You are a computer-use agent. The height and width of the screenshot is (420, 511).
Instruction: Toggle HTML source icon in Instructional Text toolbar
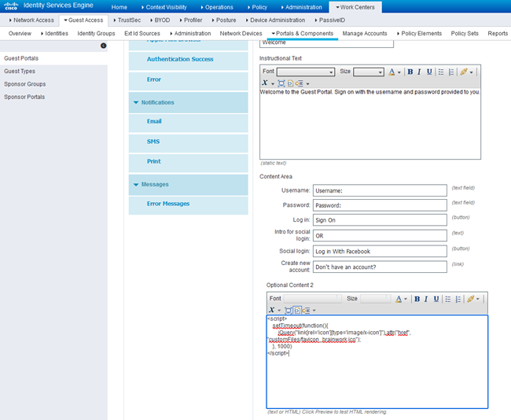coord(290,83)
